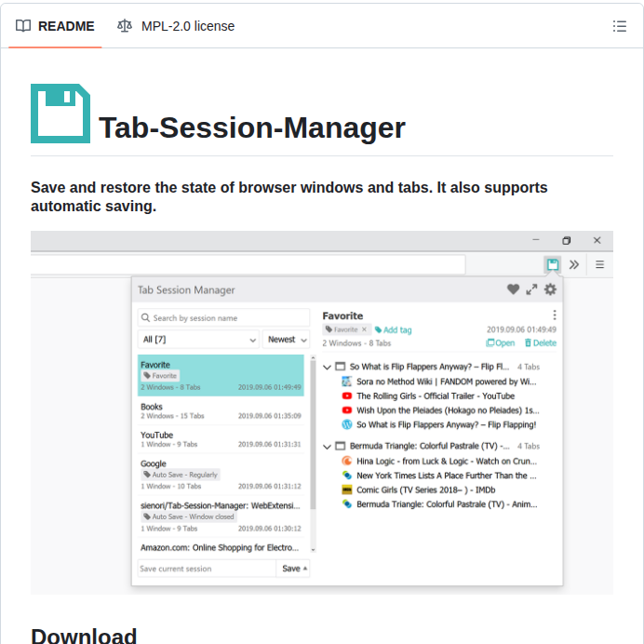Open Sora no Method Wiki tab

point(439,382)
